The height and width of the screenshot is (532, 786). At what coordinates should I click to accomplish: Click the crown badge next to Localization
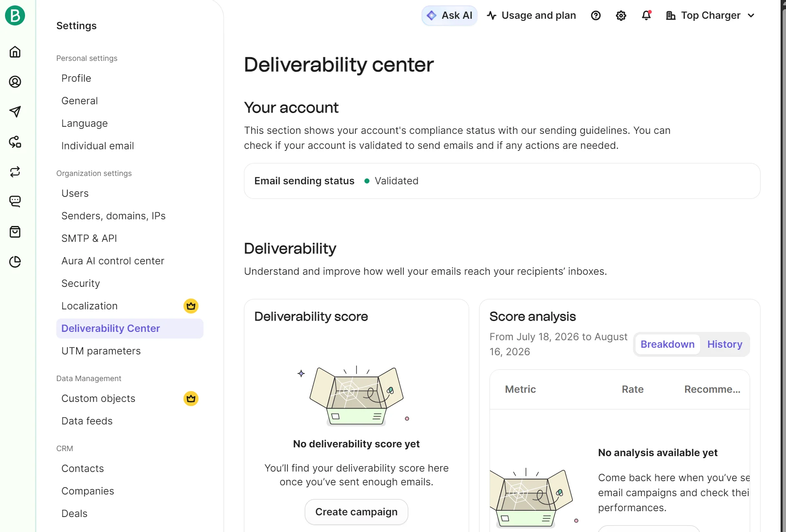191,306
